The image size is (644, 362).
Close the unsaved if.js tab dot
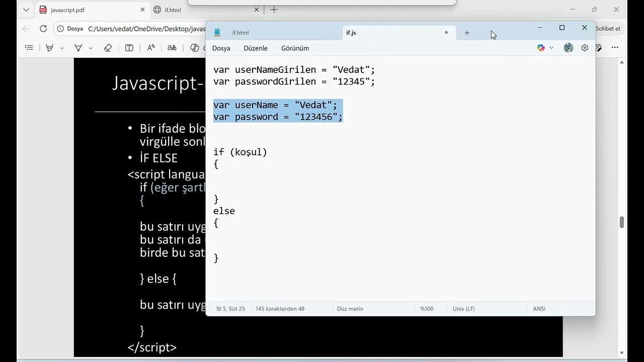[x=446, y=33]
